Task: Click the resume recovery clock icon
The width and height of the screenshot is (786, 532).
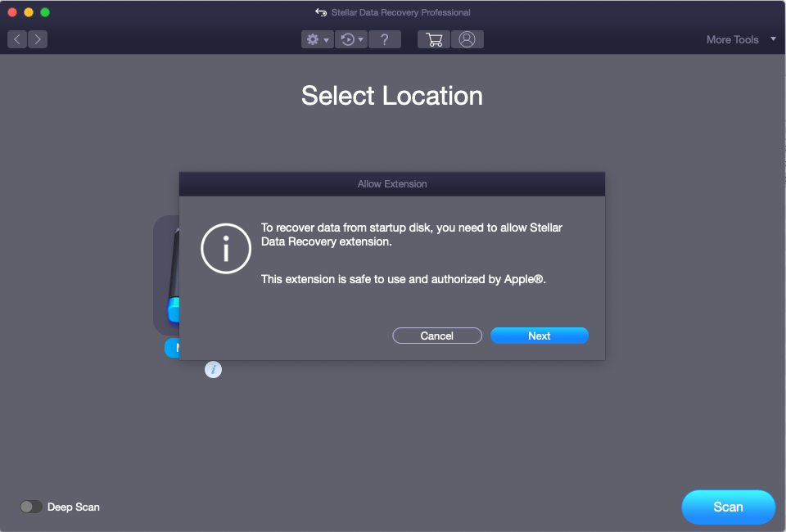Action: [x=347, y=39]
